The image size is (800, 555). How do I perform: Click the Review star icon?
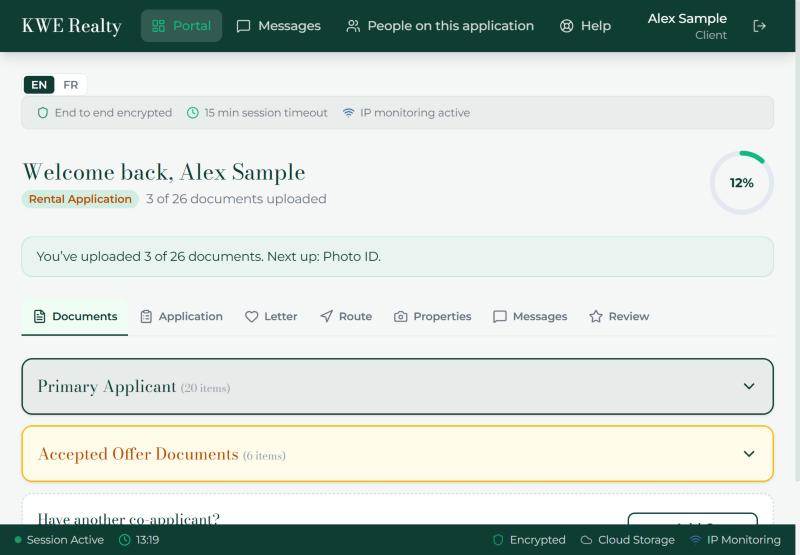click(x=596, y=317)
